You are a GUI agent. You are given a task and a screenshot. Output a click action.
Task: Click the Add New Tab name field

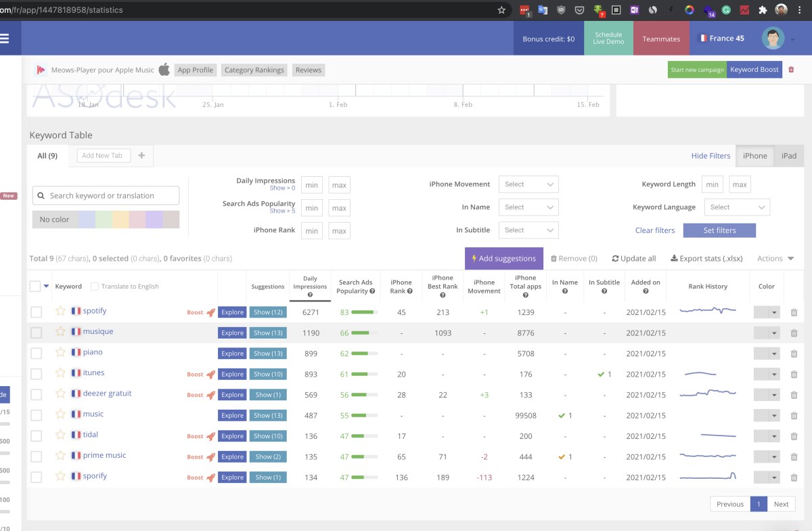(x=104, y=155)
